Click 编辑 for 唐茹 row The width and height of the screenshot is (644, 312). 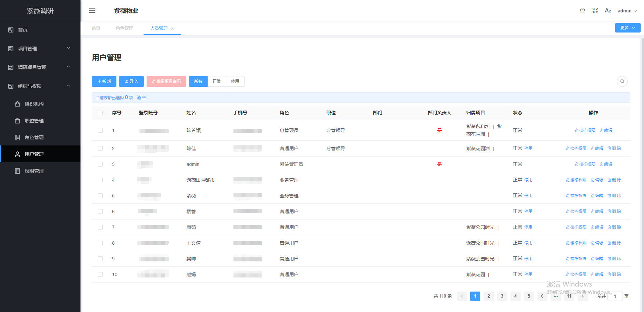coord(597,227)
